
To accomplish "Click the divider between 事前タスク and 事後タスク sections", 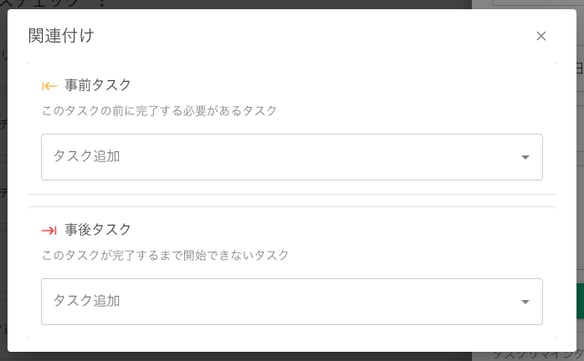I will click(x=292, y=200).
